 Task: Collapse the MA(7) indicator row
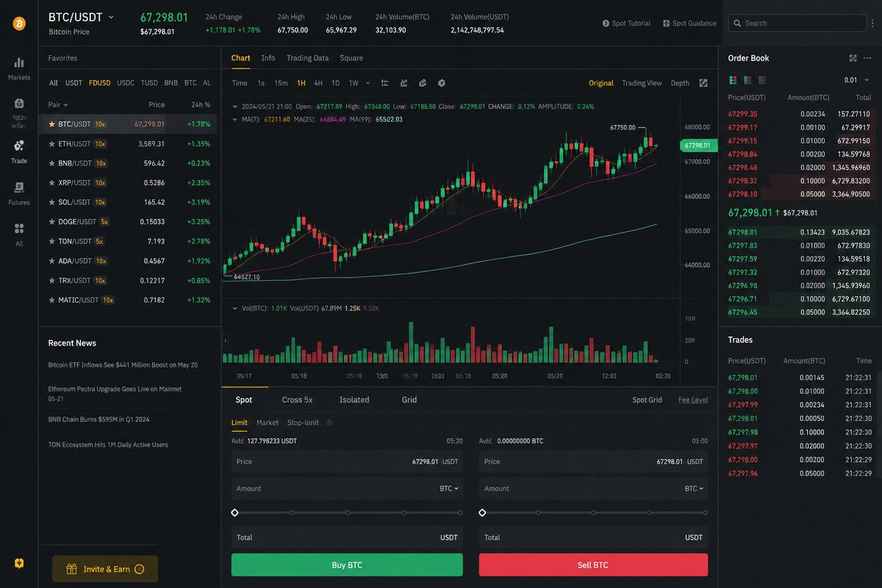coord(235,119)
